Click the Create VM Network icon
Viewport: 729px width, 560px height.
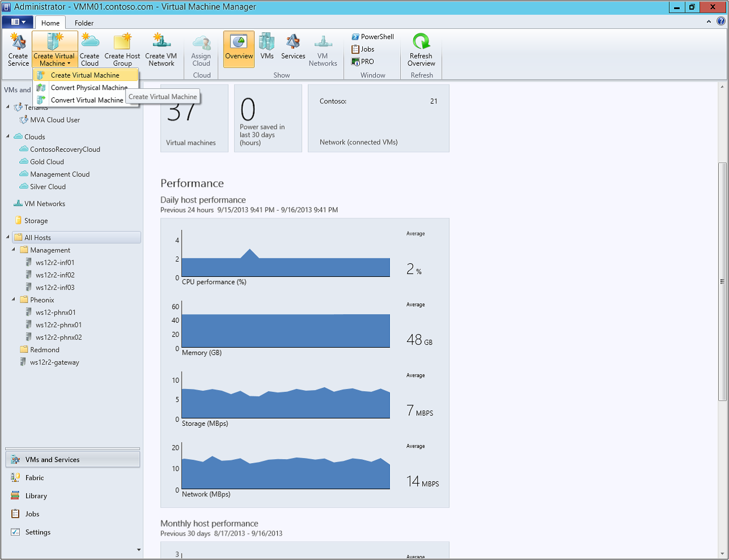pos(161,50)
